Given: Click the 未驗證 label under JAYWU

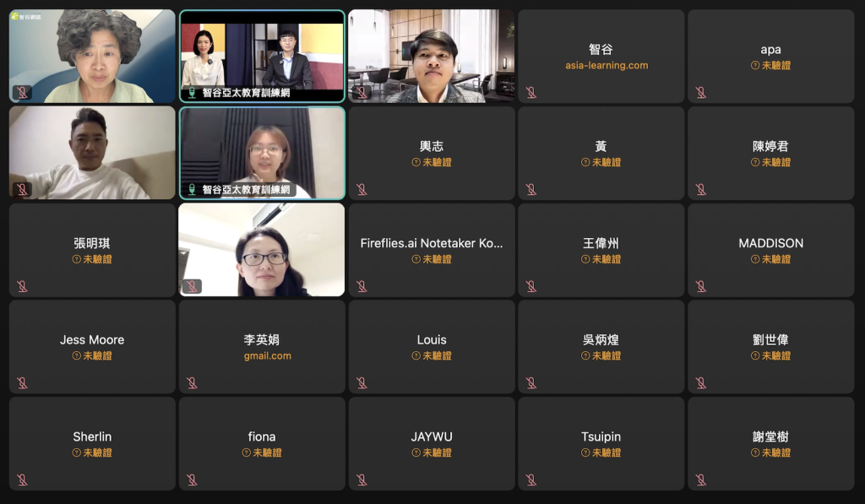Looking at the screenshot, I should click(437, 453).
